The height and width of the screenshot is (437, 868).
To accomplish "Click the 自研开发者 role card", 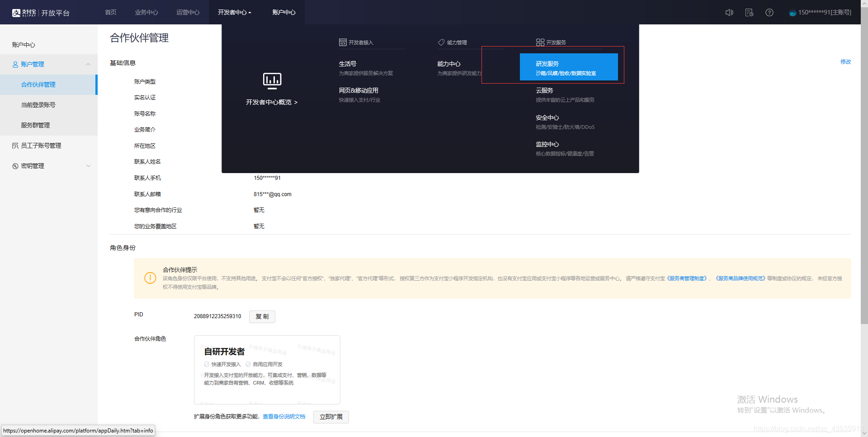I will (x=267, y=370).
